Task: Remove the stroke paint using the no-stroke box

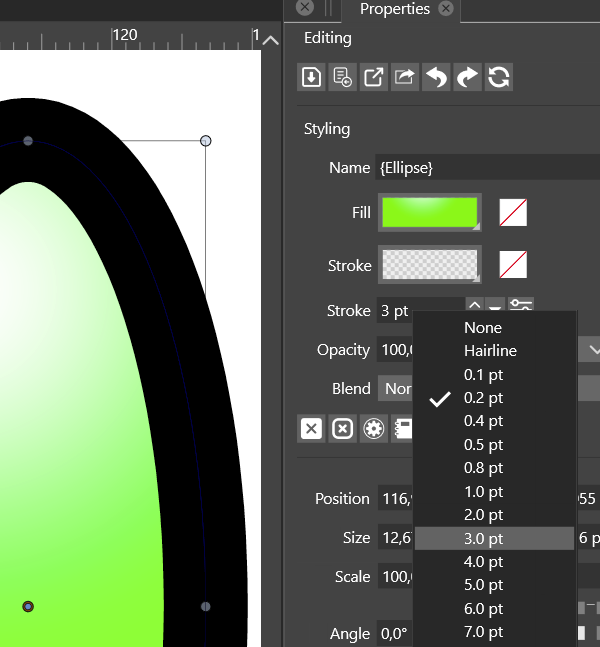Action: tap(513, 264)
